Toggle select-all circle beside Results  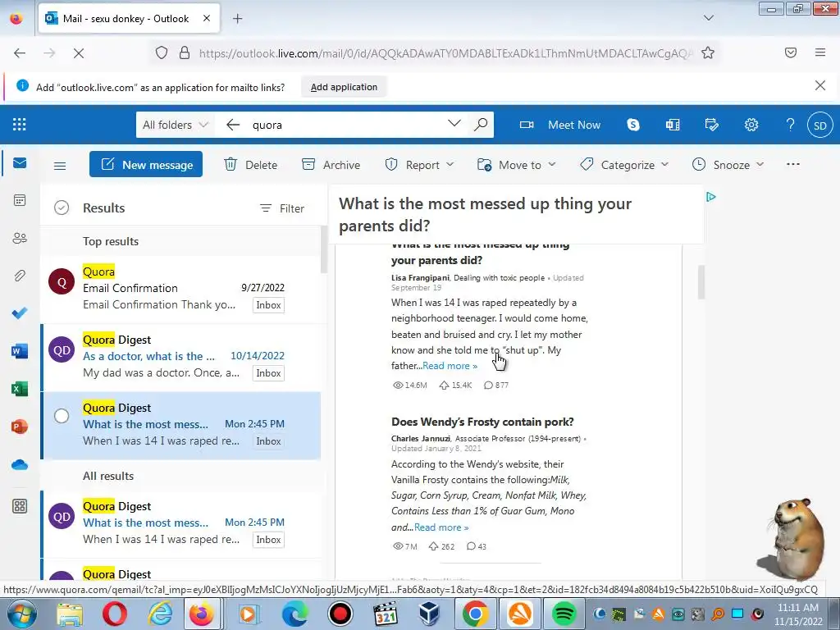[x=62, y=208]
